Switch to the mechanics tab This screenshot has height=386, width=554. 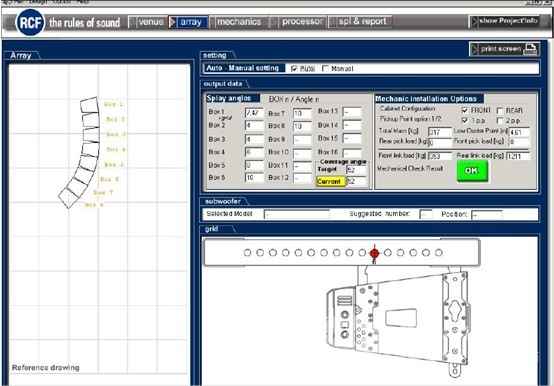pyautogui.click(x=237, y=22)
